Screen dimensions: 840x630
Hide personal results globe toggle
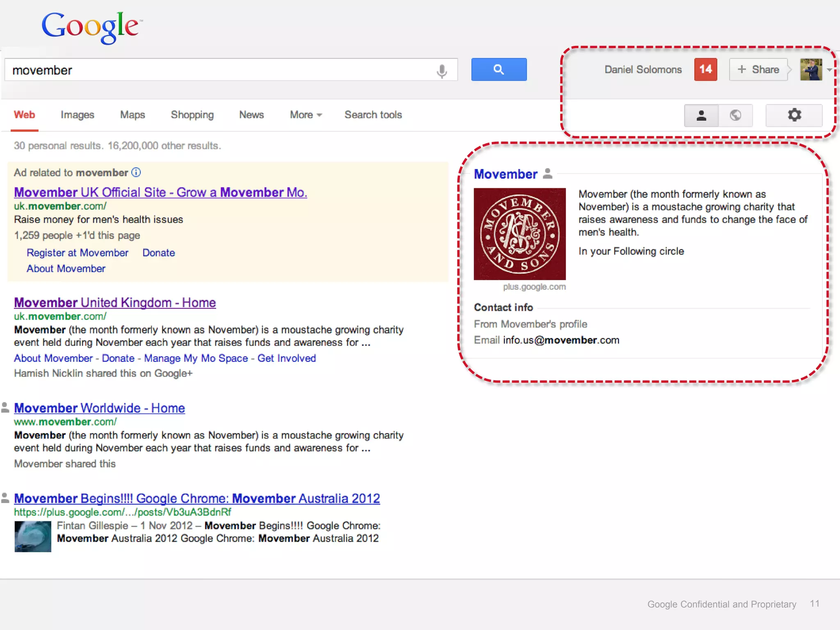click(x=735, y=115)
